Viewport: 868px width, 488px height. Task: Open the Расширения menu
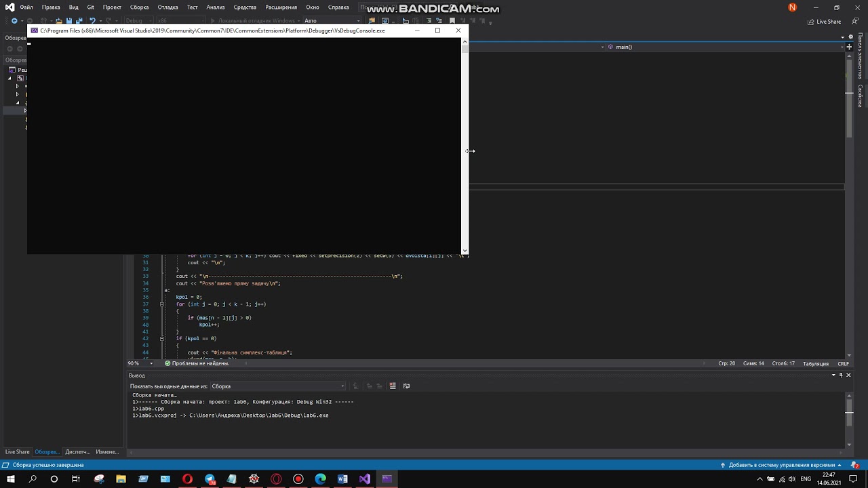tap(281, 7)
